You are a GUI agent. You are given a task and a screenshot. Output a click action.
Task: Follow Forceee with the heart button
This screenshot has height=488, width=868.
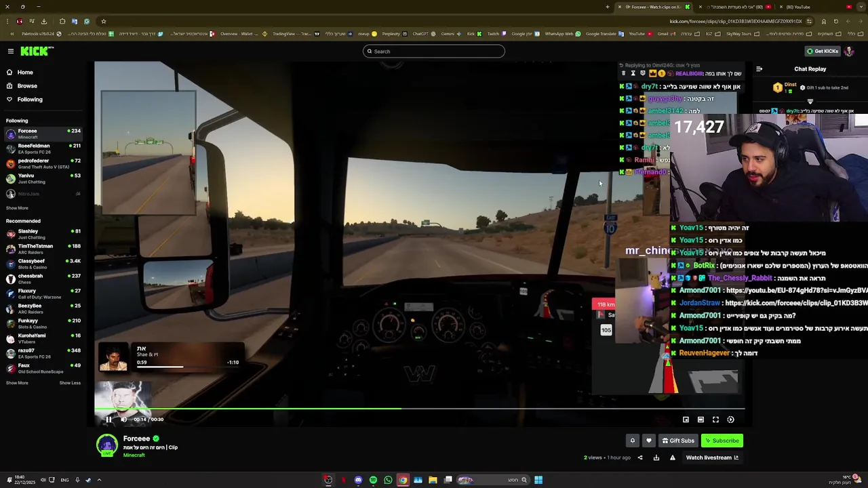648,441
